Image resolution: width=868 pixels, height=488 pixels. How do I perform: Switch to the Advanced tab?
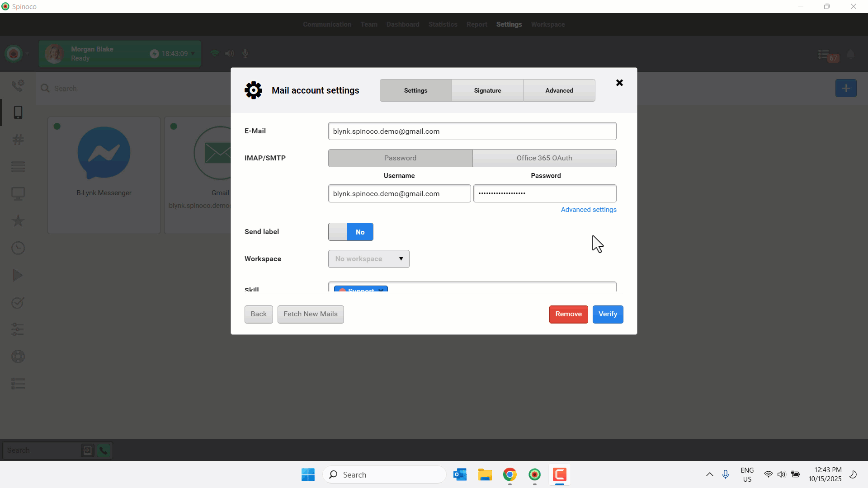coord(559,90)
